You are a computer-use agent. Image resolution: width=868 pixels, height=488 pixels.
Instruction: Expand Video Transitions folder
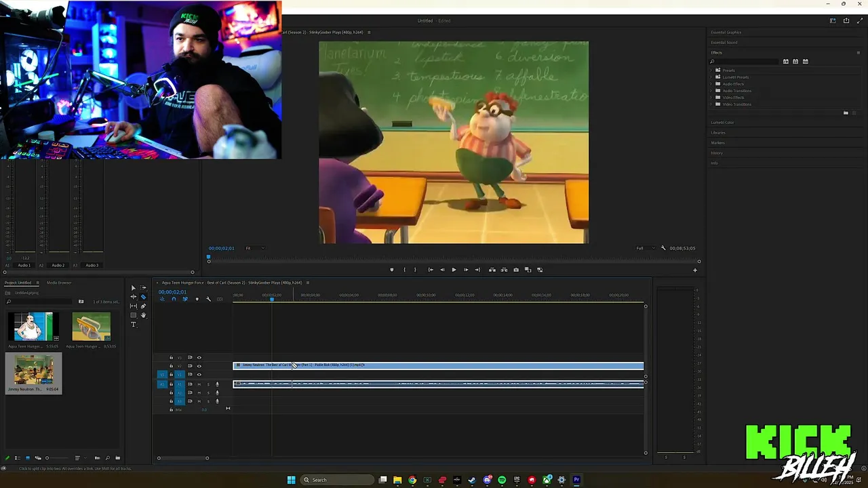[711, 104]
